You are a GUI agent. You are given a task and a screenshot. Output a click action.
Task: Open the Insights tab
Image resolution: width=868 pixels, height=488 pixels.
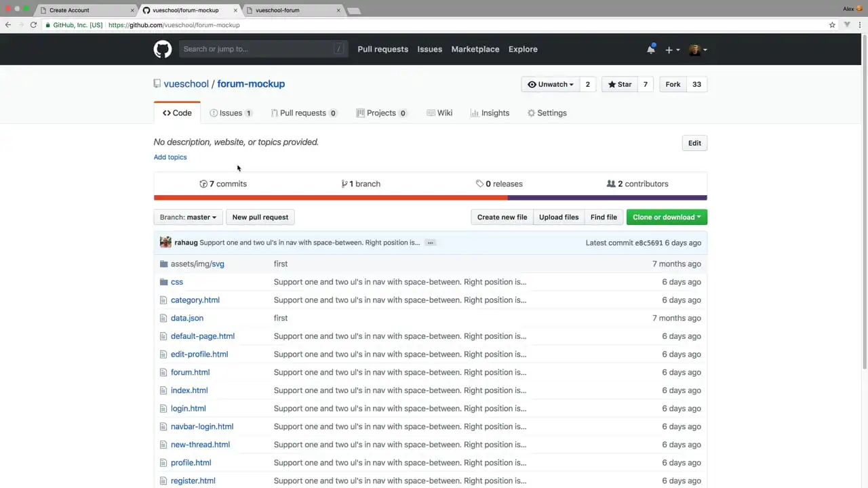[x=490, y=113]
